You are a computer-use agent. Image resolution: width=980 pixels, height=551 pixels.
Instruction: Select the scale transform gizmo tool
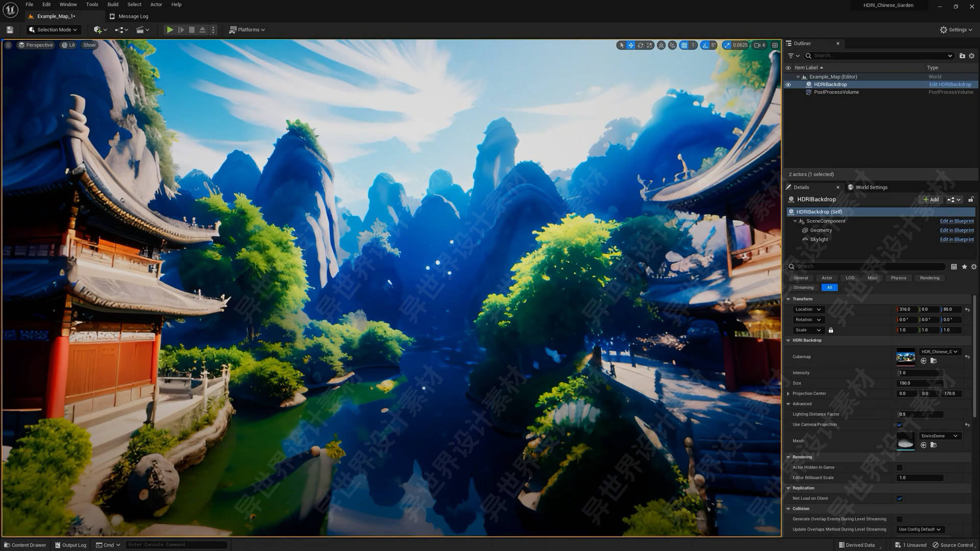(649, 45)
